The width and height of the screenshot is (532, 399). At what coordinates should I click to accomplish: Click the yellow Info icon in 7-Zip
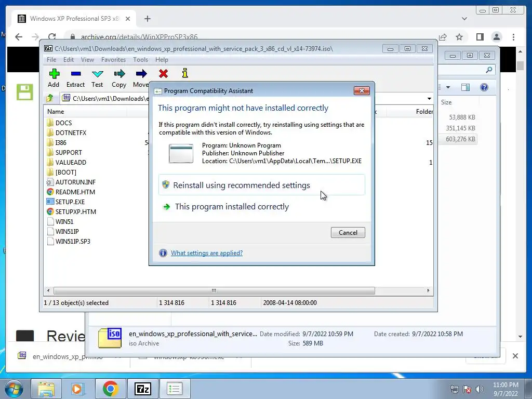point(185,73)
